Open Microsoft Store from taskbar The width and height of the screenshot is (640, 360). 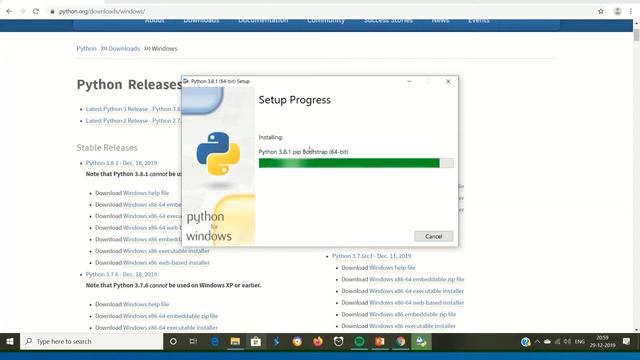point(256,341)
